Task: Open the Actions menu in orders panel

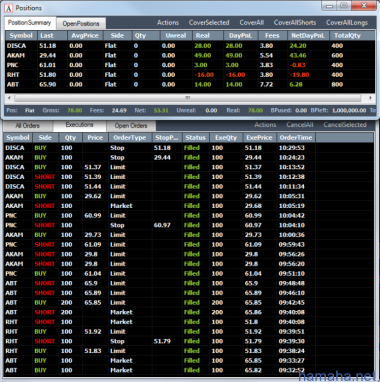Action: [265, 125]
